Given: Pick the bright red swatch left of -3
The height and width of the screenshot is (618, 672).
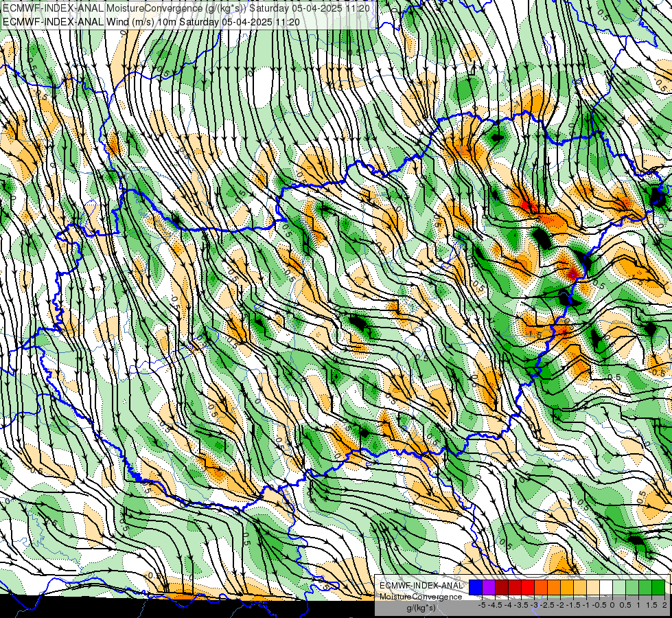Looking at the screenshot, I should 528,588.
